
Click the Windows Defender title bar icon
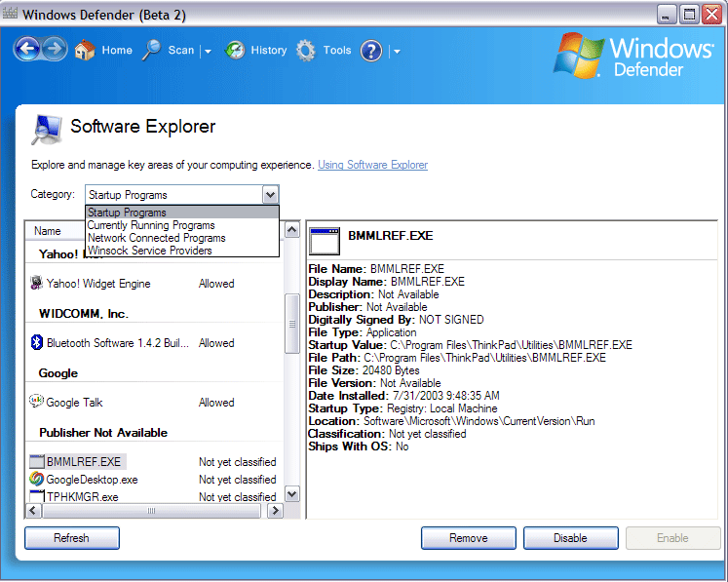pyautogui.click(x=10, y=14)
